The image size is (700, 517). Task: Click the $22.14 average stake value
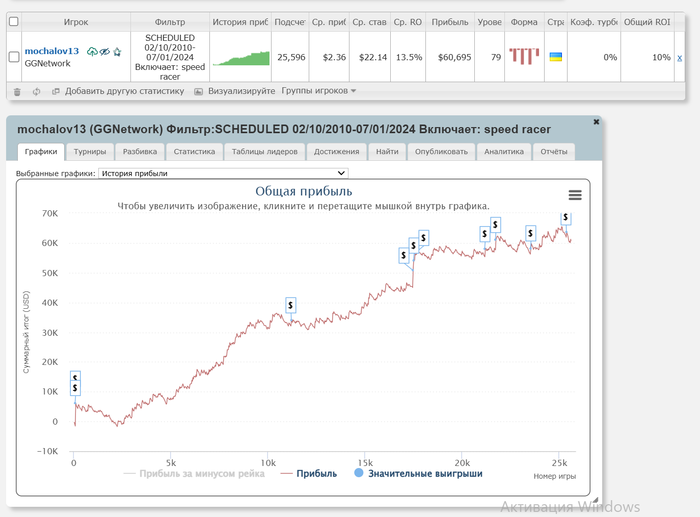tap(373, 57)
